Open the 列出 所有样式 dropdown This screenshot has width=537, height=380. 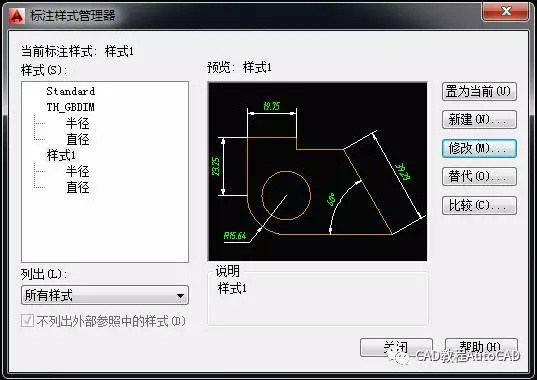pyautogui.click(x=105, y=295)
